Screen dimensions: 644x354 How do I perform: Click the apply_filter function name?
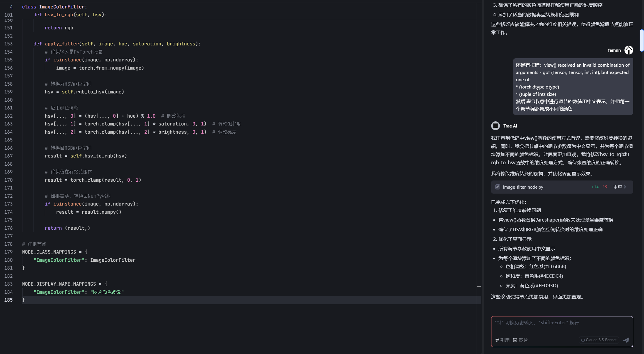(x=61, y=44)
